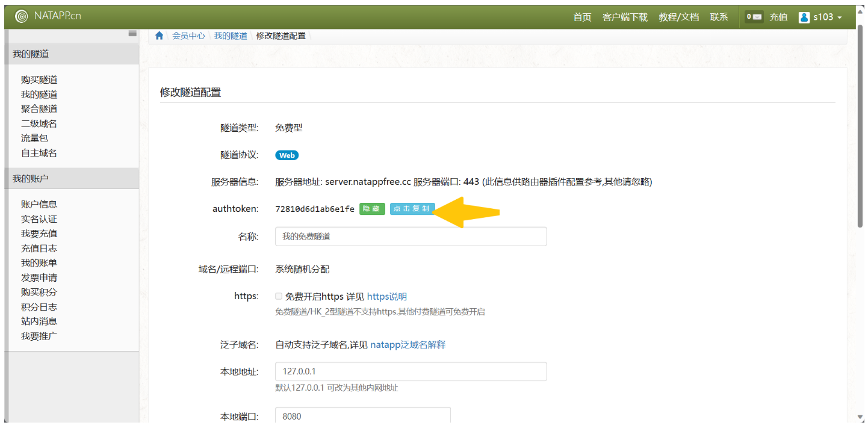Click the 点击复制 authtoken button

(412, 209)
